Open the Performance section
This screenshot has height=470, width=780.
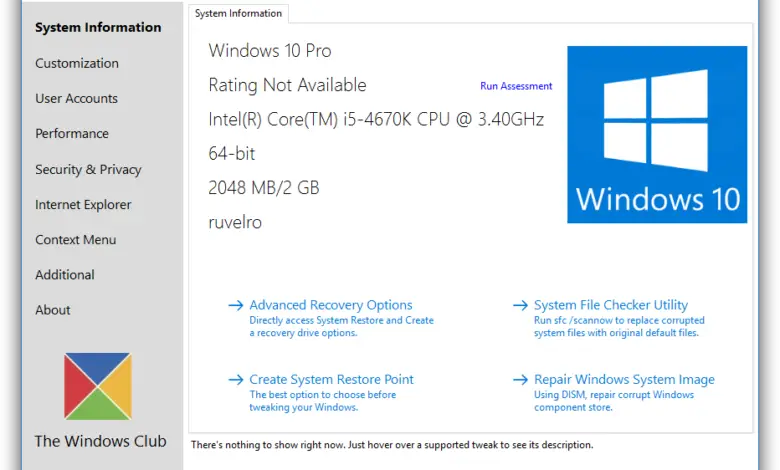(x=72, y=133)
